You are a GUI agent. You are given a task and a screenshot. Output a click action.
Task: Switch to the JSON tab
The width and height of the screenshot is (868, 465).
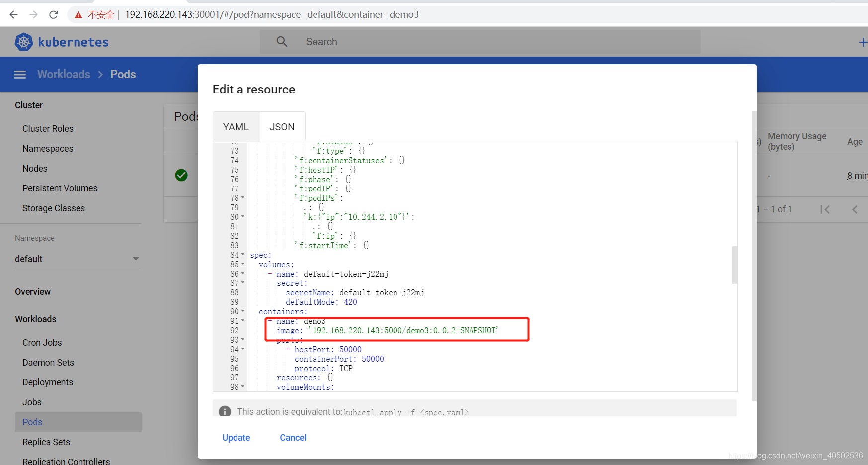click(282, 127)
